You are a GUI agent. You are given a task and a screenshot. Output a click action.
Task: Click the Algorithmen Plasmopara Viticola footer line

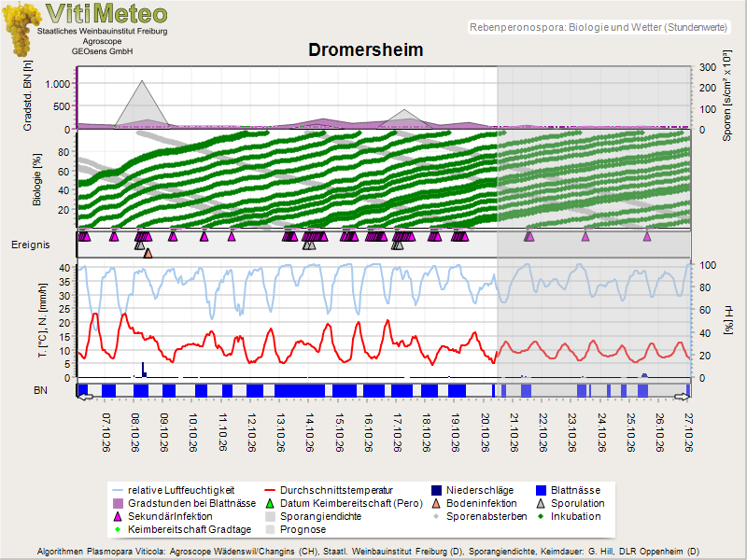pyautogui.click(x=368, y=552)
